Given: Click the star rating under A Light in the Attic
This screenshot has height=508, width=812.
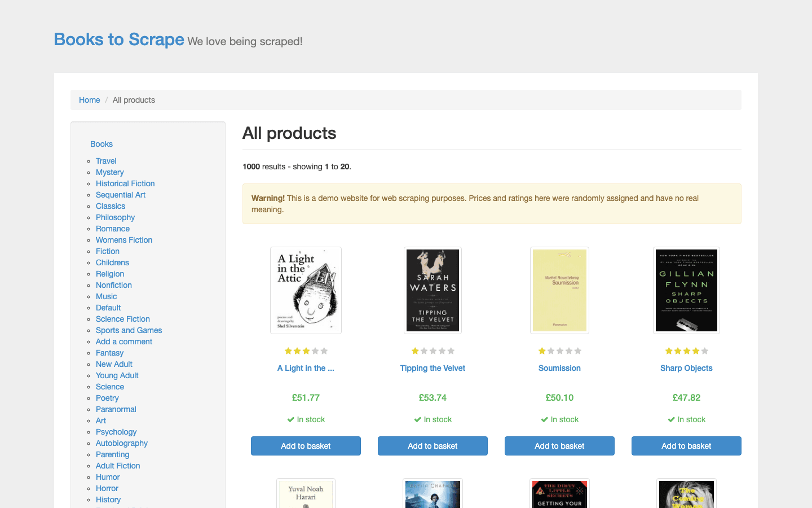Looking at the screenshot, I should coord(306,351).
